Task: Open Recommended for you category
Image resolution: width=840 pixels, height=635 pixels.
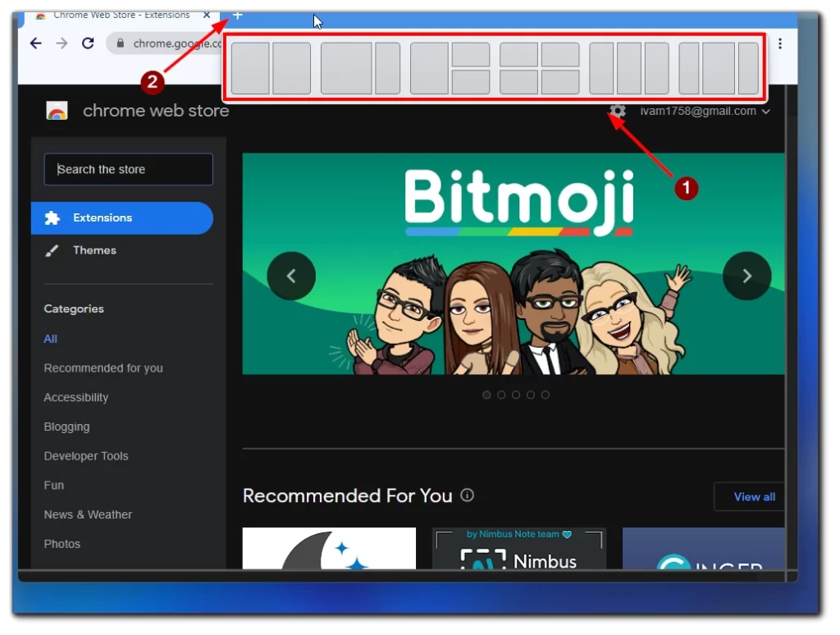Action: point(103,368)
